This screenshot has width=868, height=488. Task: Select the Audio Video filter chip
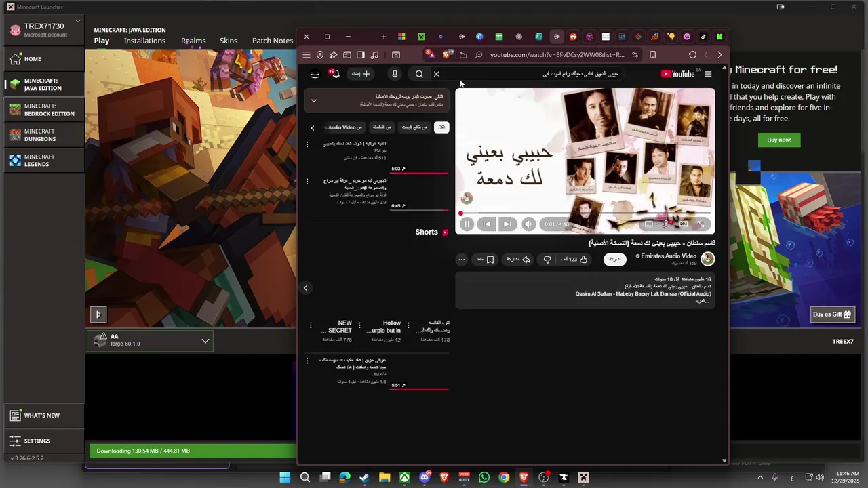[344, 127]
